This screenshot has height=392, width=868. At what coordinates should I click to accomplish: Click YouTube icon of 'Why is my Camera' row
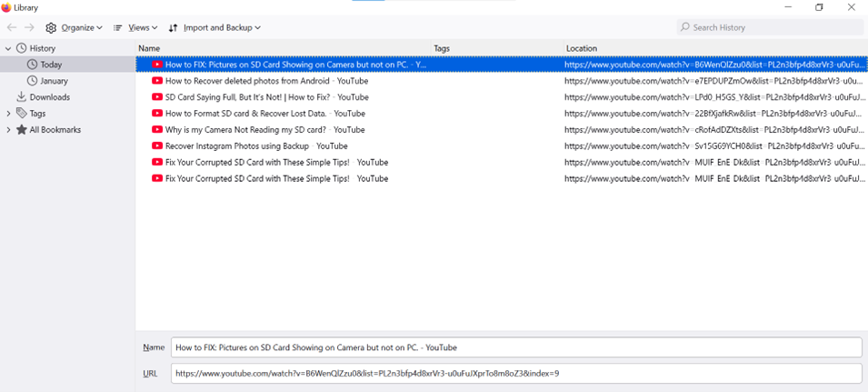pos(157,130)
